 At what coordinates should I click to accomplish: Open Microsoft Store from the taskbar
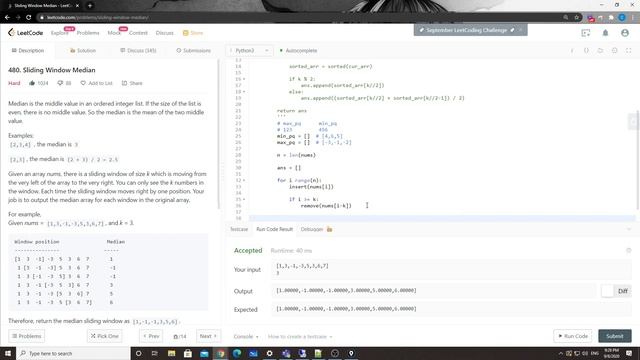pos(188,353)
